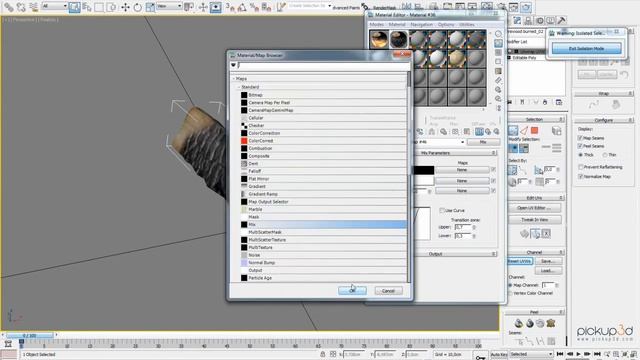640x360 pixels.
Task: Click Backlight icon in Material Editor side toolbar
Action: [x=498, y=43]
